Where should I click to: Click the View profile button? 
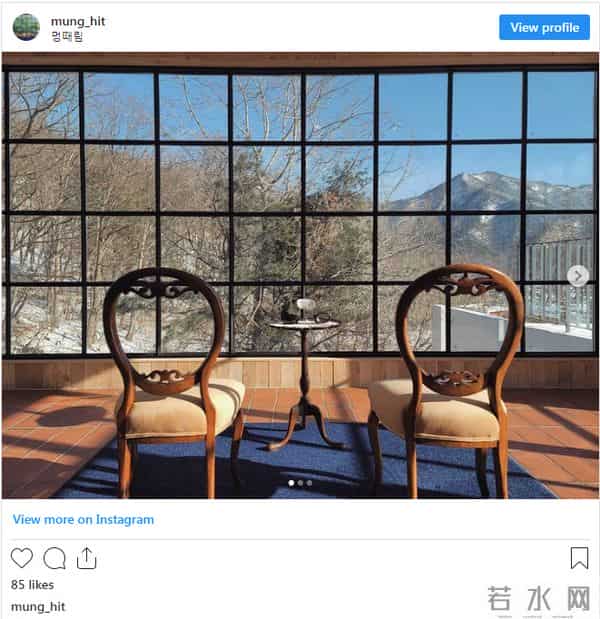(x=544, y=27)
